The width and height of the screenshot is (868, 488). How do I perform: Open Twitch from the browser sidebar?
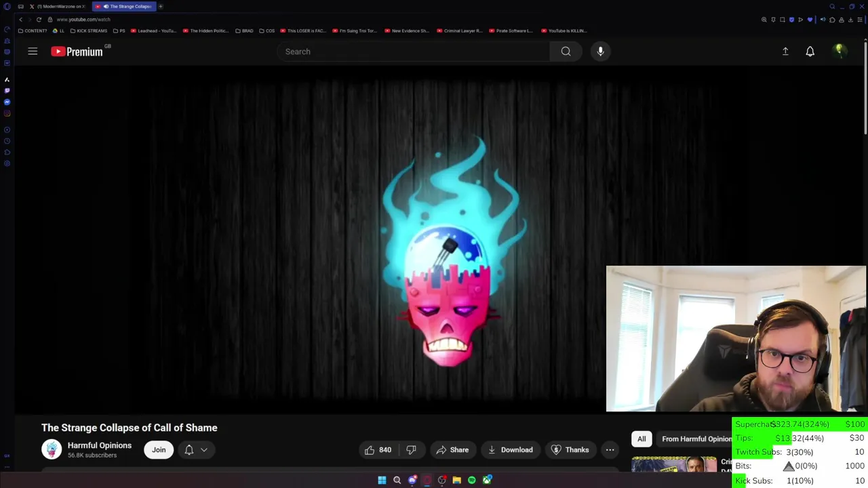[x=7, y=90]
